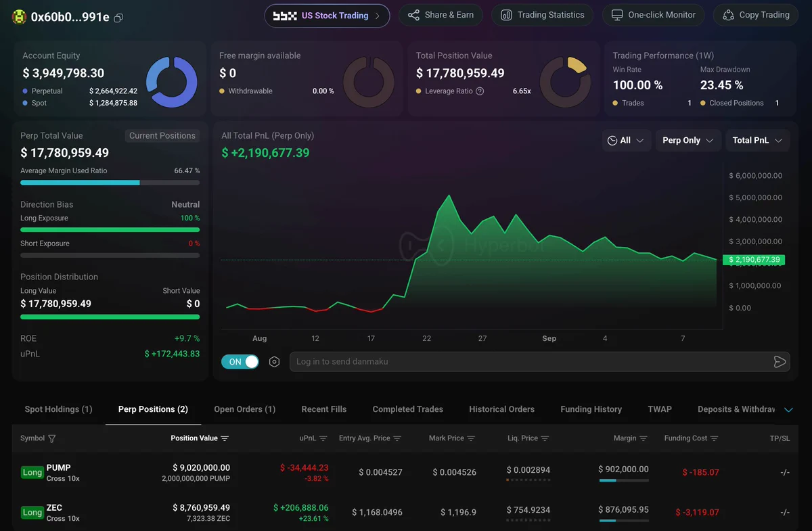Click the Current Positions badge
Viewport: 812px width, 531px height.
click(162, 136)
